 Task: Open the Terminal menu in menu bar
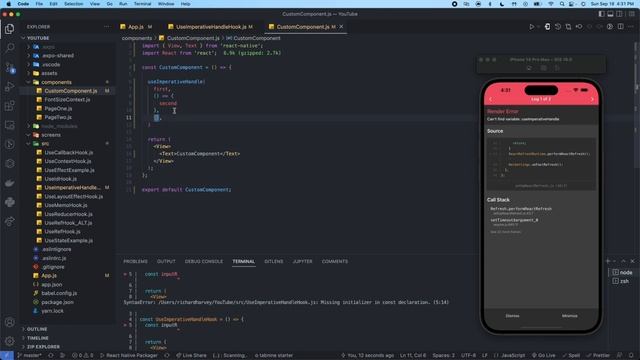point(142,4)
